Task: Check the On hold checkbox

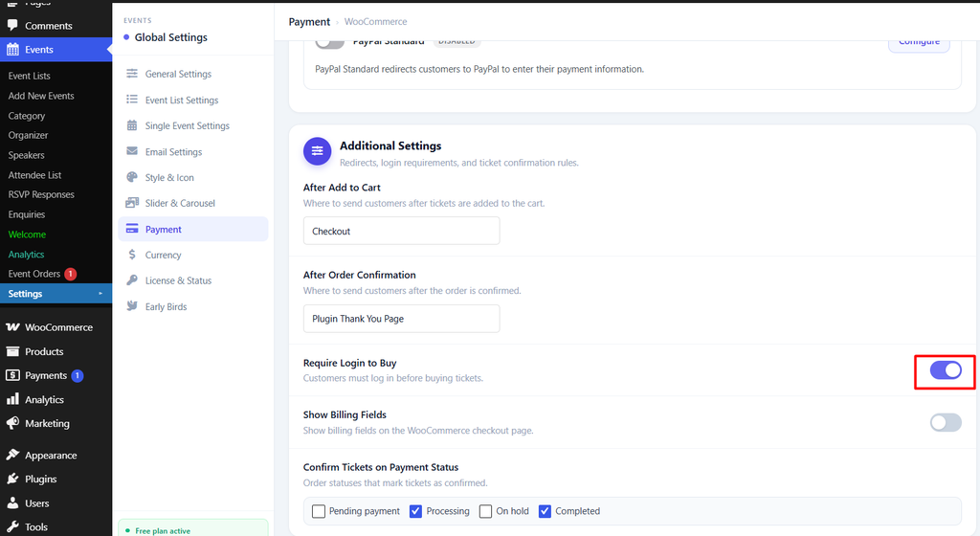Action: click(485, 511)
